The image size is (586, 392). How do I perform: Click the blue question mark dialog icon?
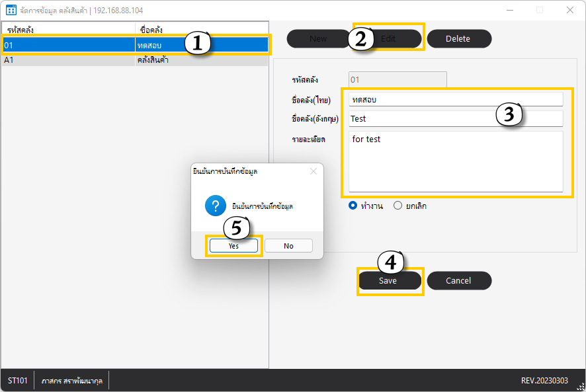pyautogui.click(x=216, y=206)
